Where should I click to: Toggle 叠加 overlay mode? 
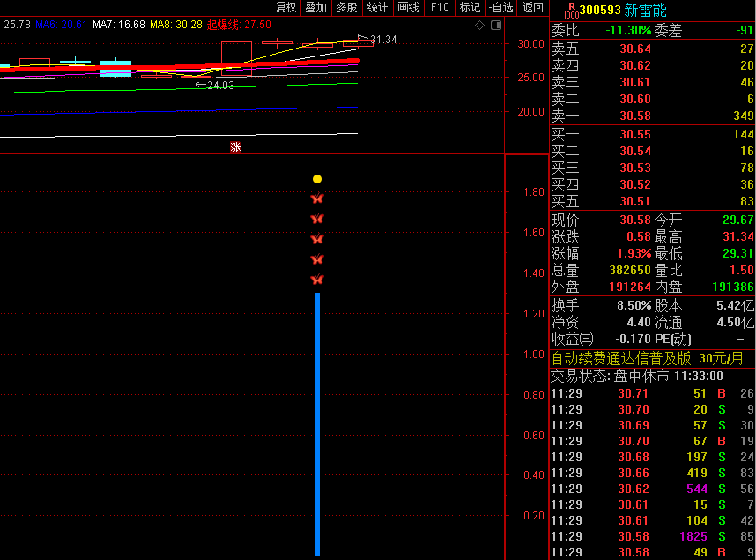coord(315,8)
